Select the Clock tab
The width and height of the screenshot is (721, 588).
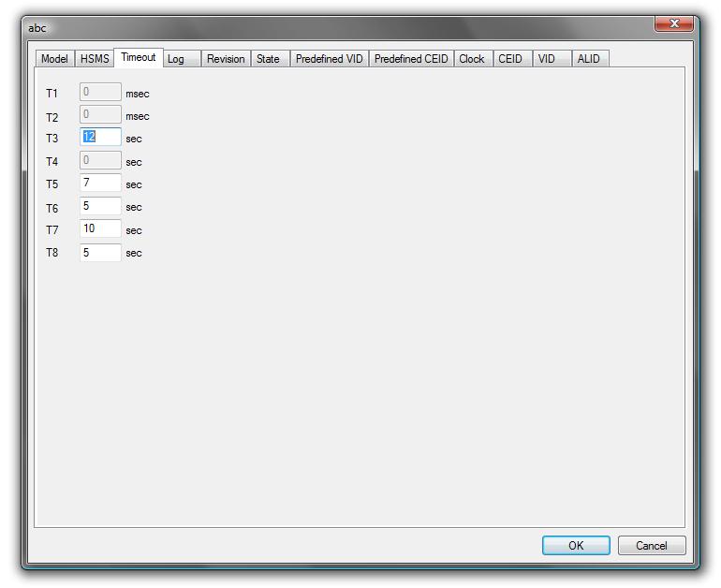[x=472, y=59]
